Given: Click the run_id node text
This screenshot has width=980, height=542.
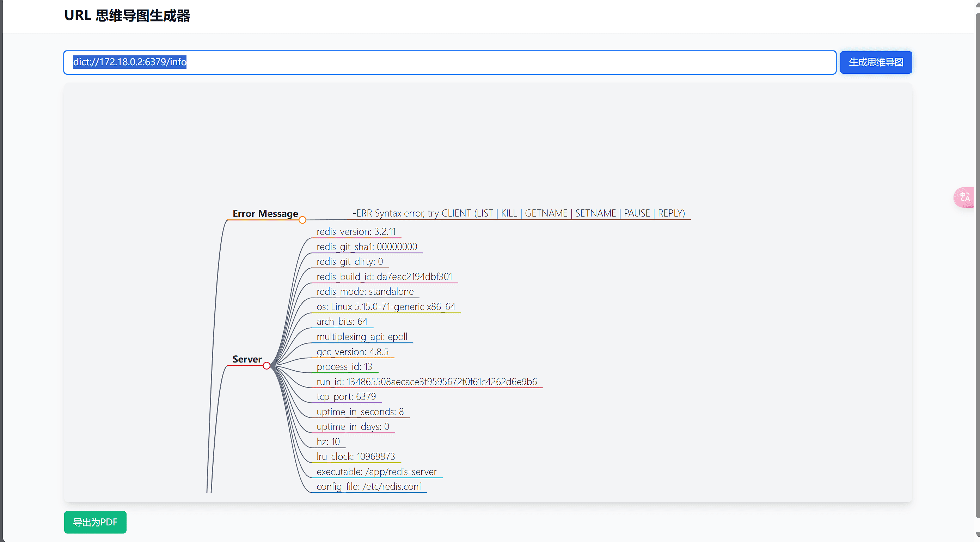Looking at the screenshot, I should pos(427,382).
